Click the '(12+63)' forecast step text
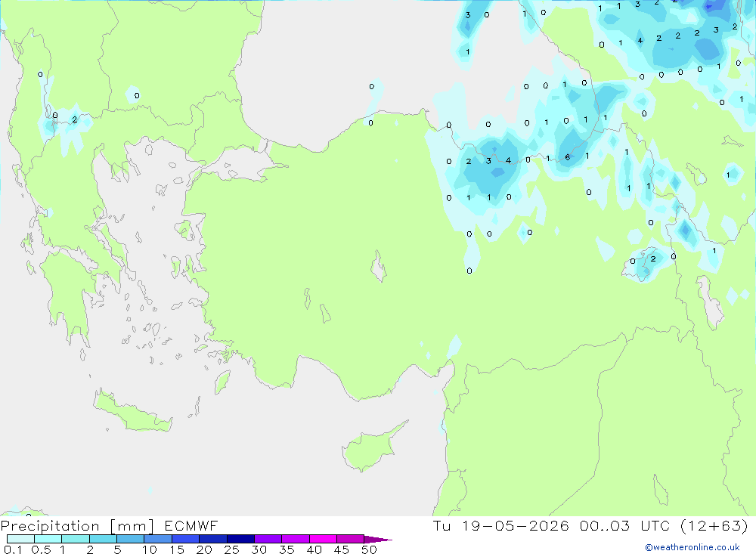This screenshot has width=756, height=554. (714, 525)
